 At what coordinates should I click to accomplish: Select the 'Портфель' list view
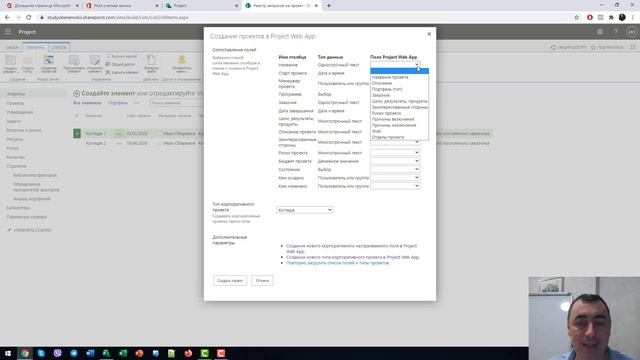(x=118, y=103)
